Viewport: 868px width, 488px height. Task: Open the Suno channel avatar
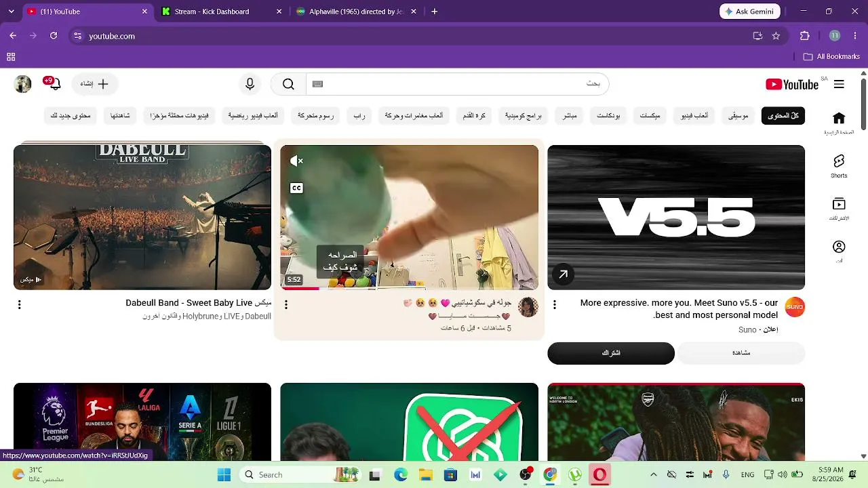click(x=795, y=307)
